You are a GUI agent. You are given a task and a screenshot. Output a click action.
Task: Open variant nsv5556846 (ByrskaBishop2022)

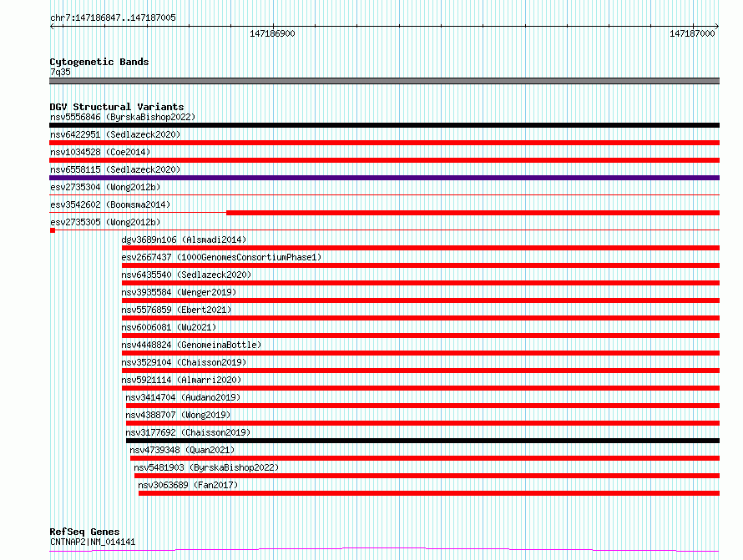pyautogui.click(x=123, y=117)
